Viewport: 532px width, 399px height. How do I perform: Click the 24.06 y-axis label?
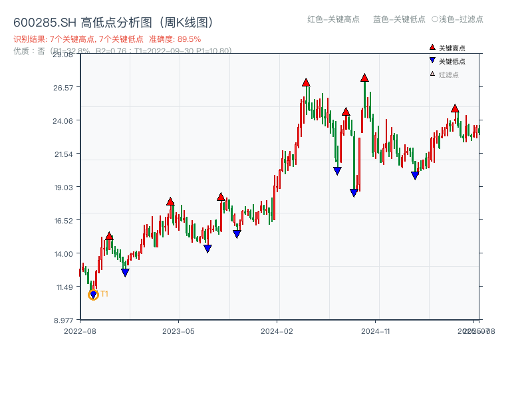coord(63,121)
